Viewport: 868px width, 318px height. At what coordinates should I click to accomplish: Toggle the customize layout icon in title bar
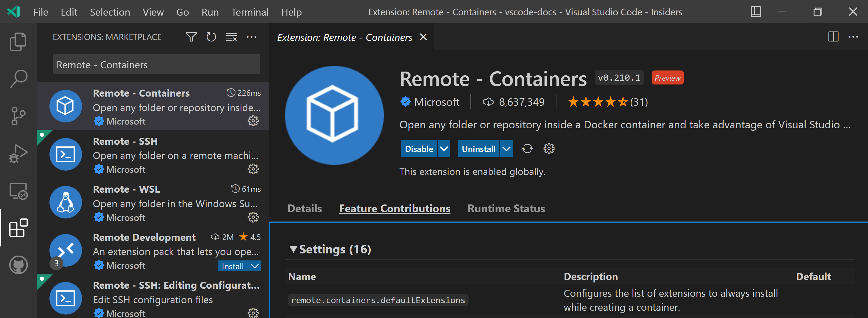point(756,12)
